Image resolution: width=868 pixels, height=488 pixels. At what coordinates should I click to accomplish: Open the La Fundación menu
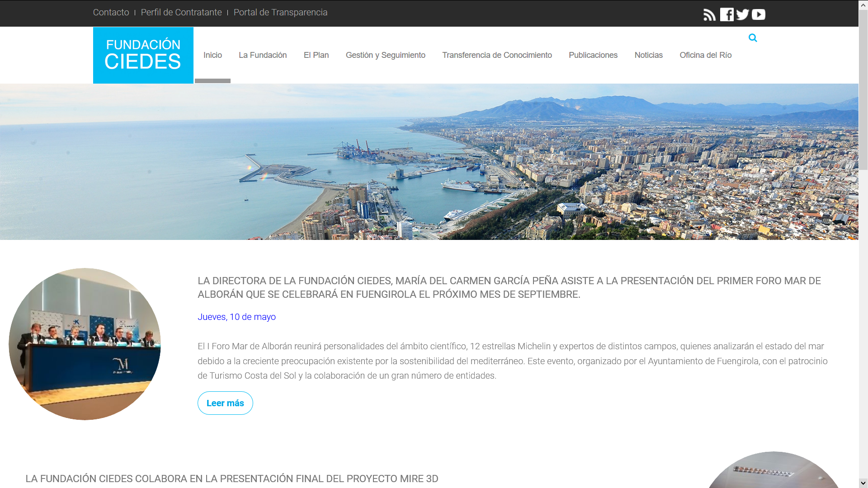point(263,55)
